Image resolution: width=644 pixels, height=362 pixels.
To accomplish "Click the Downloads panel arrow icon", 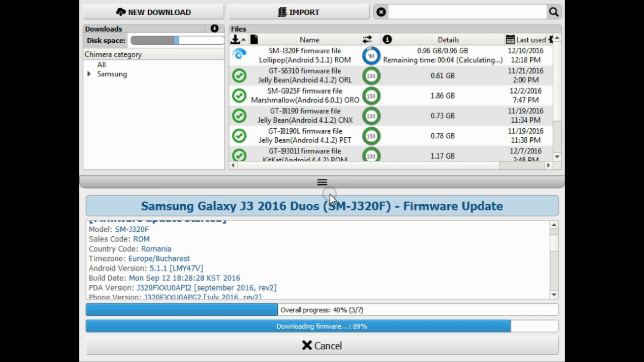I will pos(214,29).
